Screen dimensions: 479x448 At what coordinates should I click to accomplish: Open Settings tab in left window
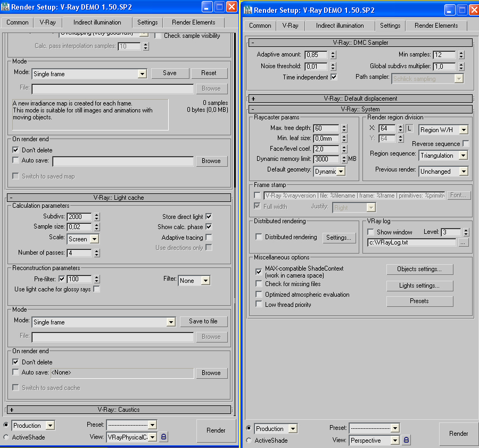(x=147, y=22)
